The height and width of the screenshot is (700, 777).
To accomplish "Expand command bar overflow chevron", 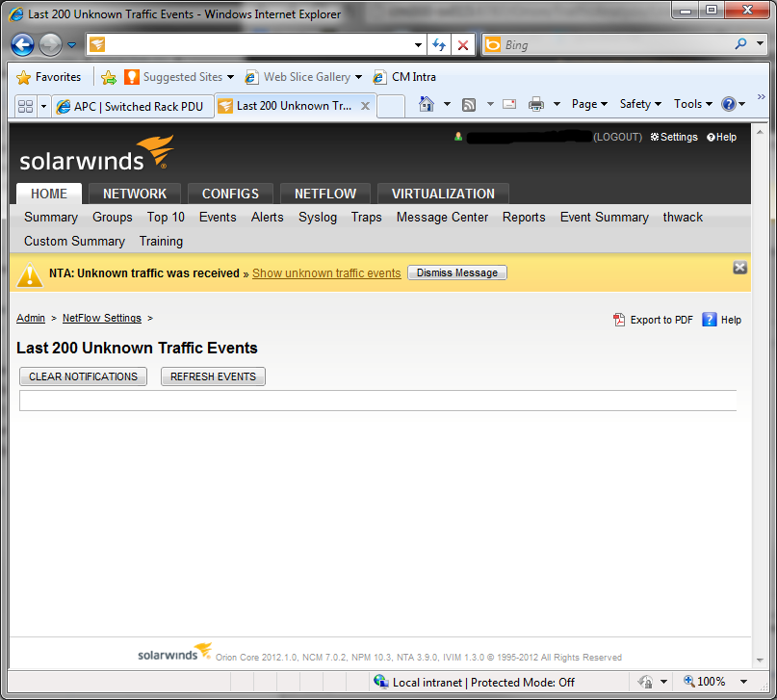I will click(762, 96).
